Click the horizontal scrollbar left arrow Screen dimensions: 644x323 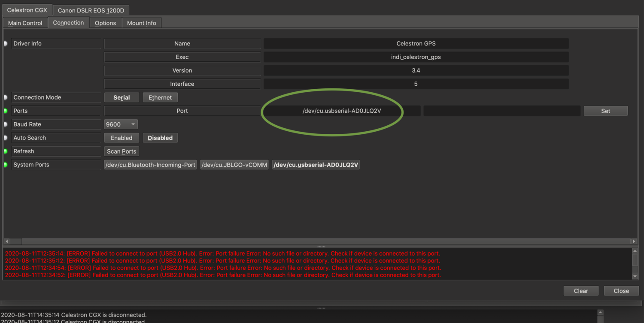[7, 241]
